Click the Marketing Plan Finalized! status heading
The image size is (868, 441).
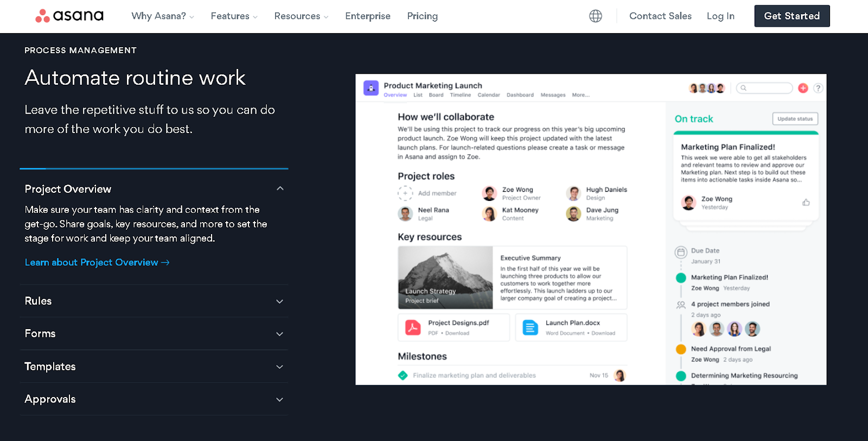pos(728,147)
